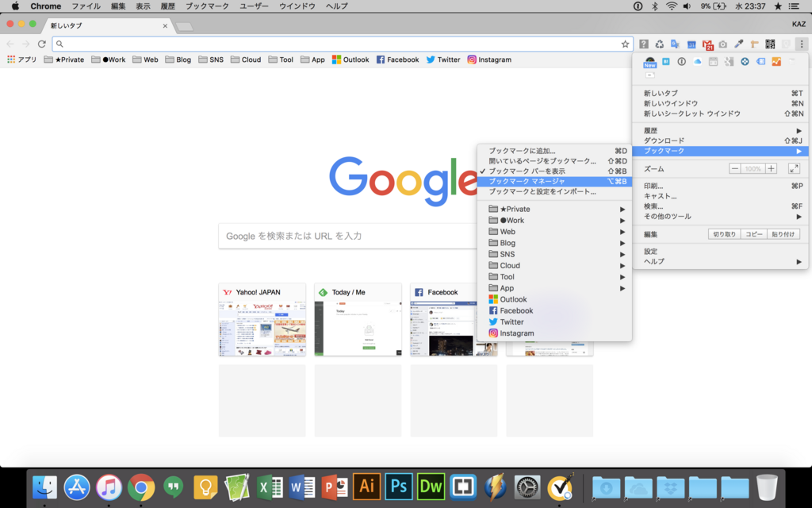Viewport: 812px width, 508px height.
Task: Open iTunes from the Dock
Action: pos(109,487)
